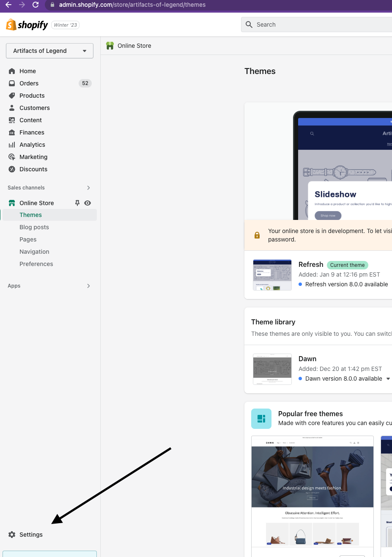Click Refresh version 8.0.0 available text
Screen dimensions: 392x557
[x=347, y=284]
